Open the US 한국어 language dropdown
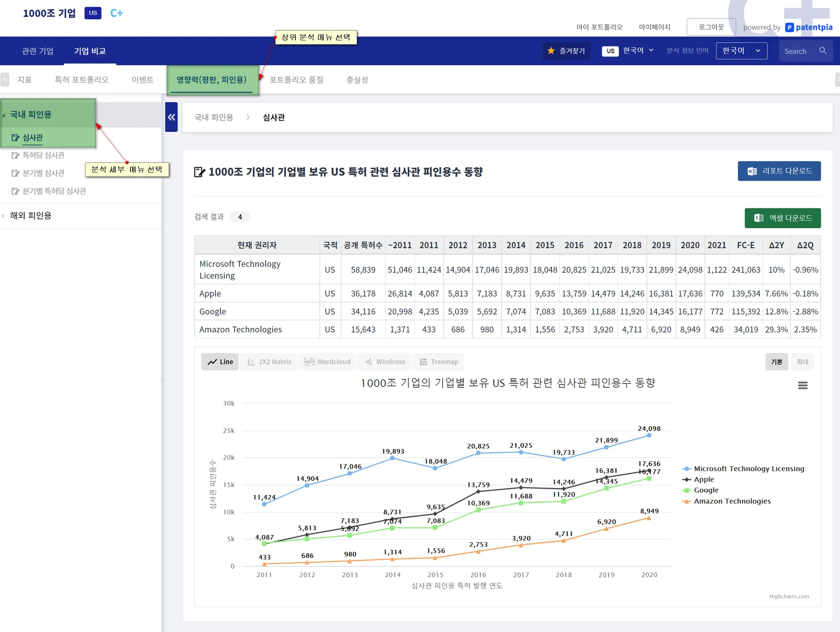Screen dimensions: 840x632 [628, 51]
